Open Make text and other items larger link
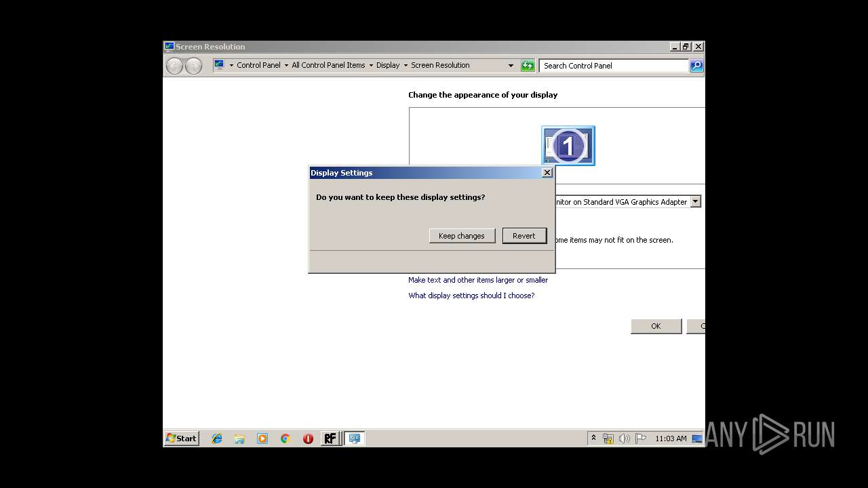 point(478,280)
